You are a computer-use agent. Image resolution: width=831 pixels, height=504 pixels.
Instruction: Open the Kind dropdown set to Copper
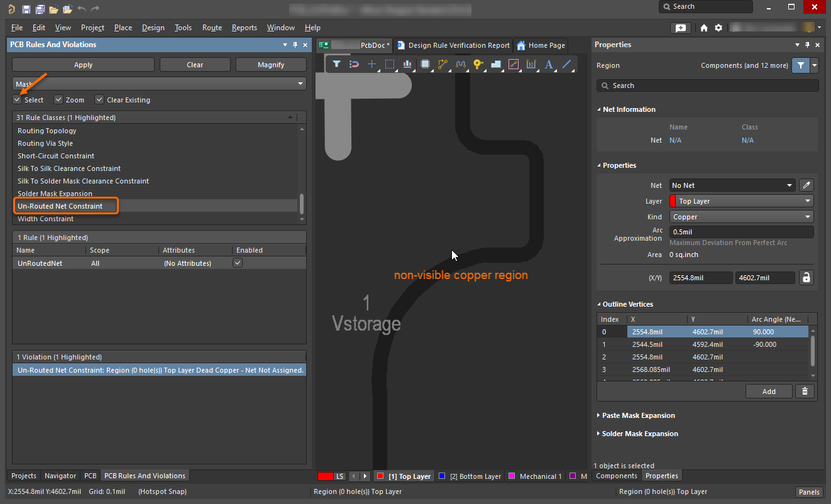point(741,217)
